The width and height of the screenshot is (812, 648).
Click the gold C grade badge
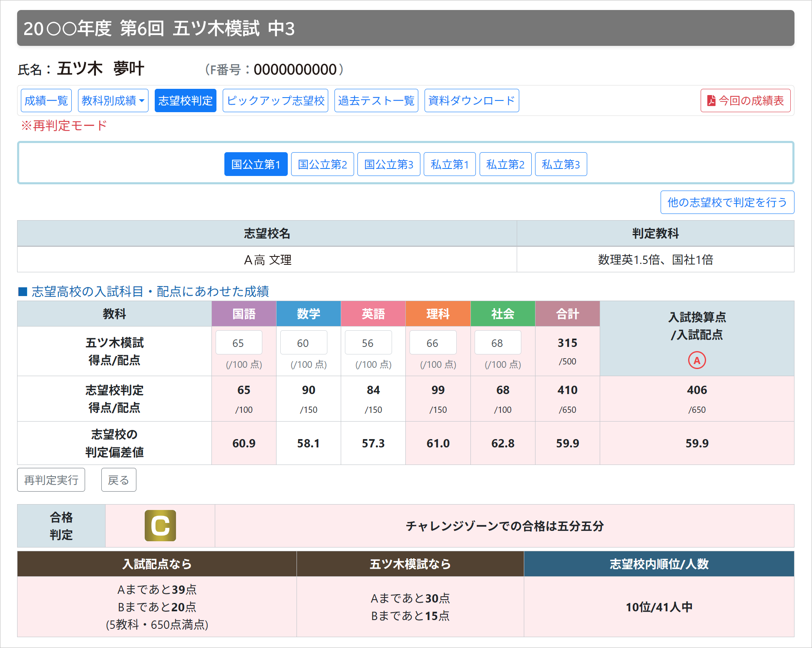(x=160, y=525)
